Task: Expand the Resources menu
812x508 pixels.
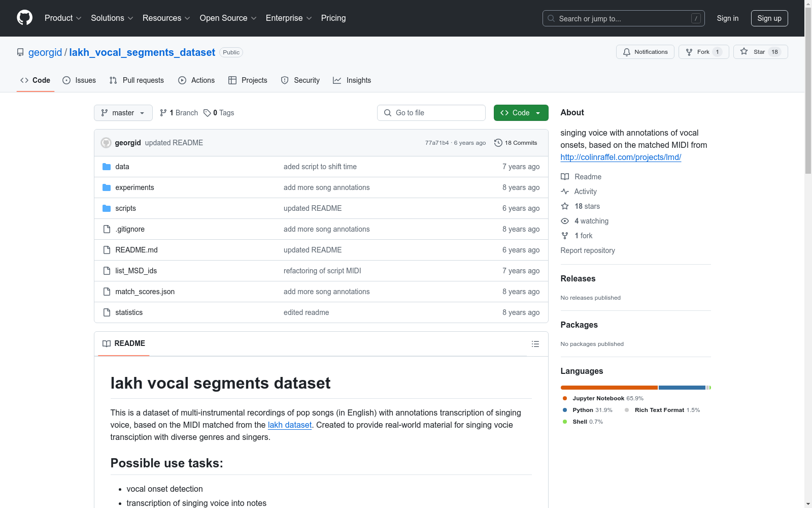Action: [166, 18]
